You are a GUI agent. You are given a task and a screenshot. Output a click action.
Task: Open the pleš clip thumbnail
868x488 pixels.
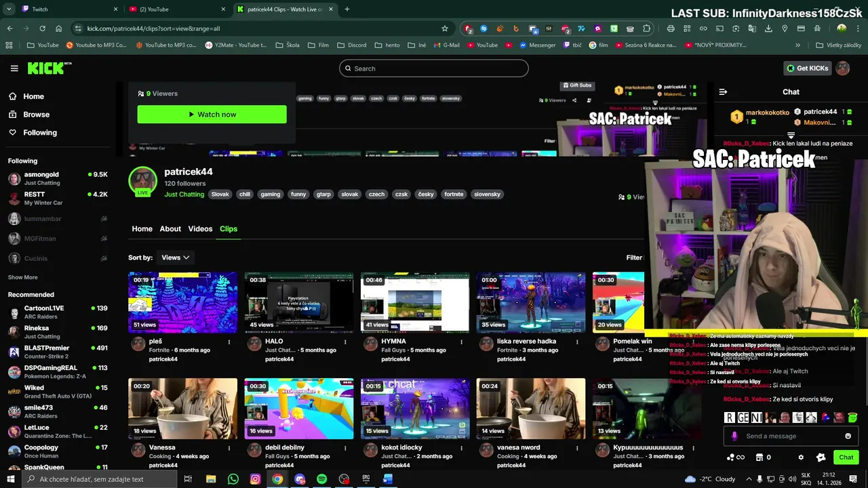pos(183,302)
